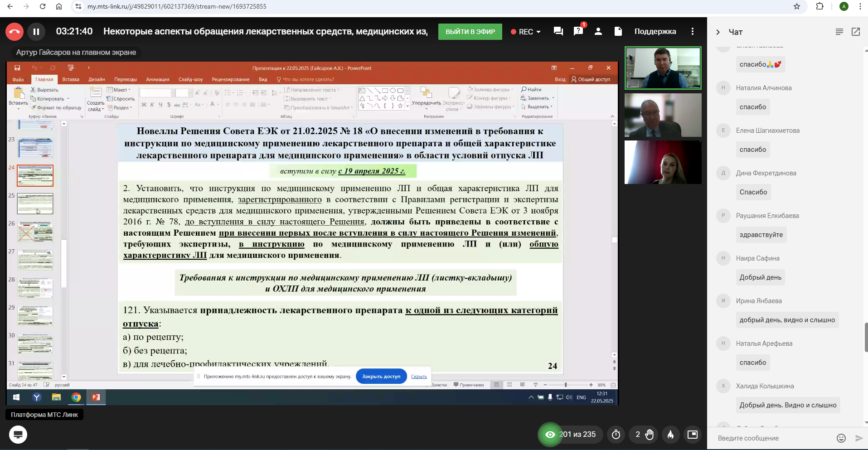Open the chat bubbles icon in top bar

(558, 31)
